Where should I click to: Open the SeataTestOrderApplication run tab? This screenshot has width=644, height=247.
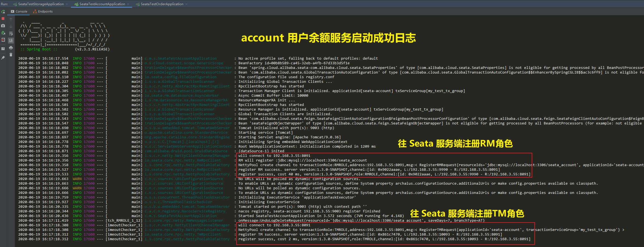pos(162,4)
